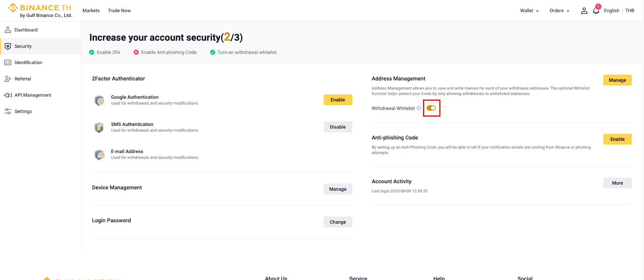Screen dimensions: 644x280
Task: Go to Trade Now page
Action: coord(119,11)
